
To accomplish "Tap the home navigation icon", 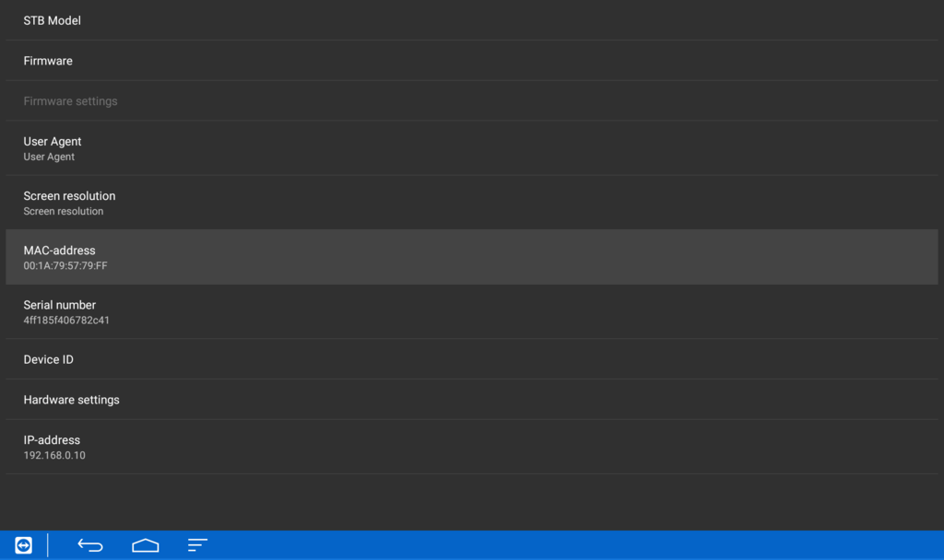I will (145, 545).
